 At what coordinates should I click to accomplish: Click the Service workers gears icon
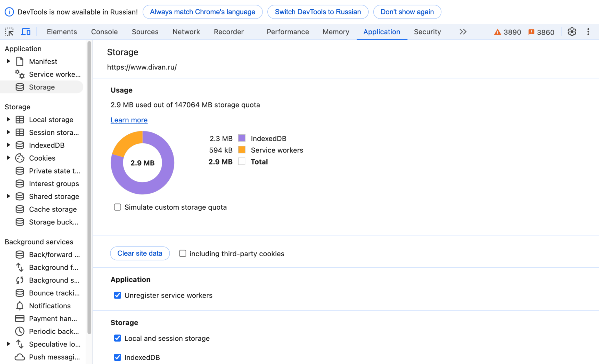pos(20,74)
